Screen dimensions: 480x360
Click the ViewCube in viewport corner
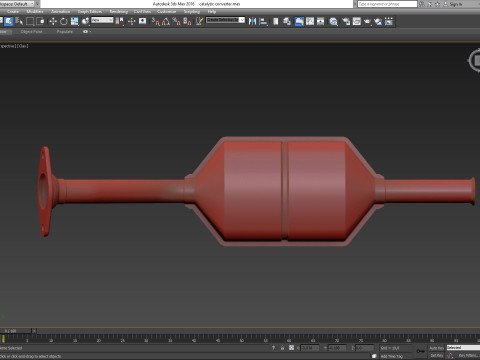coord(475,60)
